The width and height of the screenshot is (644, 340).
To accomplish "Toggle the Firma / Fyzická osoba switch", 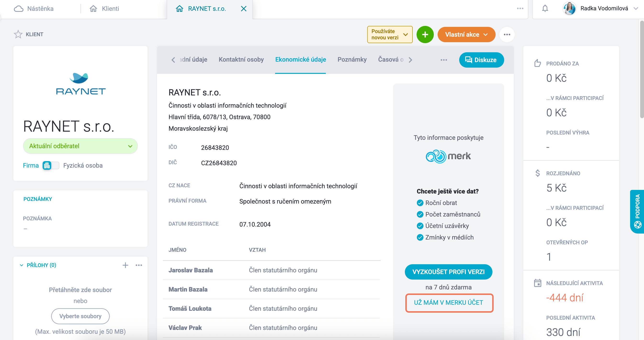I will [51, 165].
